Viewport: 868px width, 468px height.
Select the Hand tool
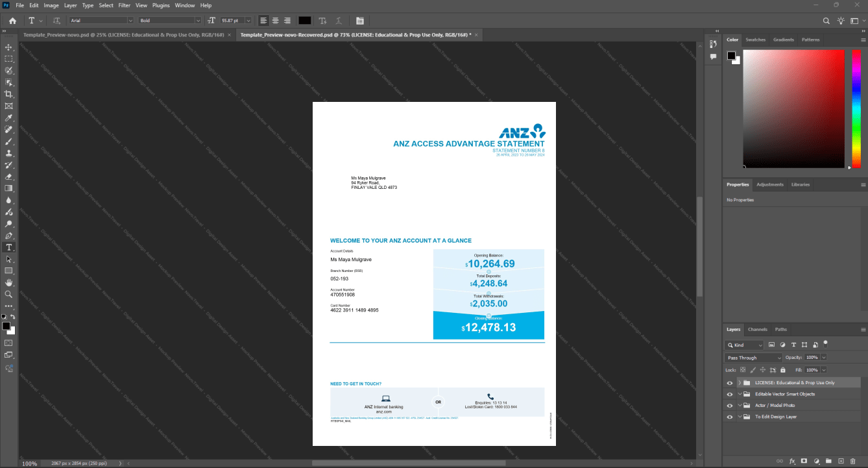(x=8, y=283)
